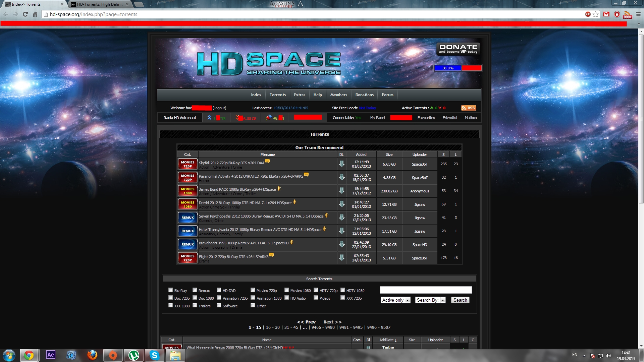Open the SpaceBoT uploader for Skyfall
The width and height of the screenshot is (644, 362).
click(x=420, y=164)
